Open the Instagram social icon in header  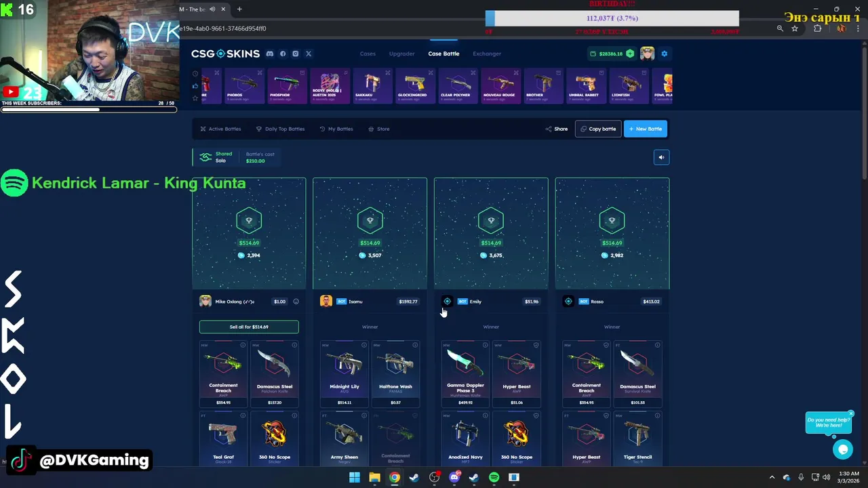click(x=295, y=54)
